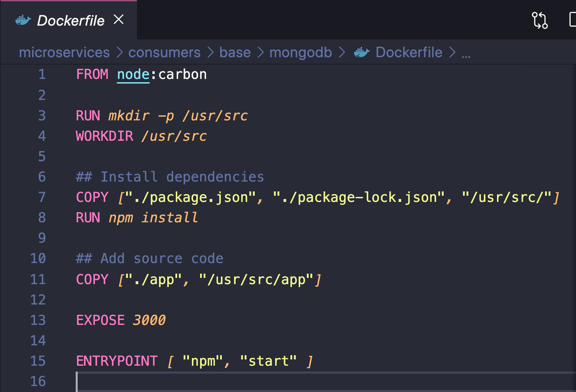The height and width of the screenshot is (392, 576).
Task: Click line number 7 in gutter
Action: click(x=42, y=197)
